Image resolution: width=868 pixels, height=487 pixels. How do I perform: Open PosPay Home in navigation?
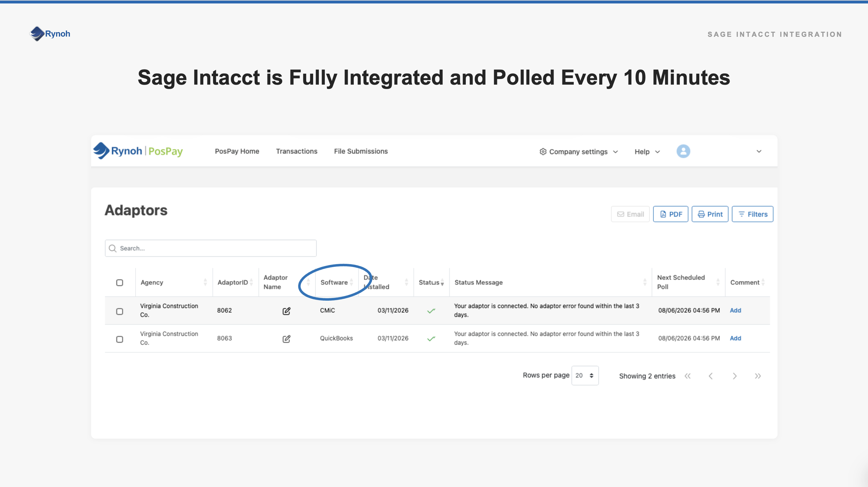(x=237, y=151)
